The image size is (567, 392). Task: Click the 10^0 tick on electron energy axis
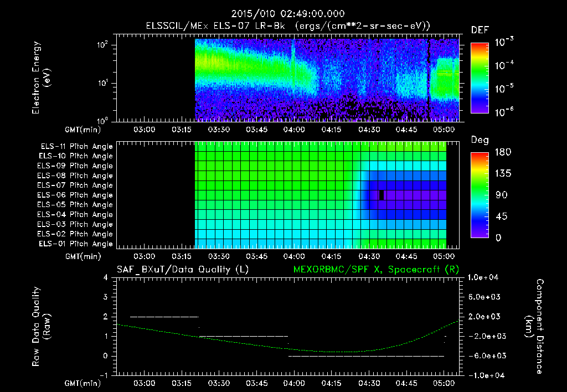pyautogui.click(x=102, y=121)
